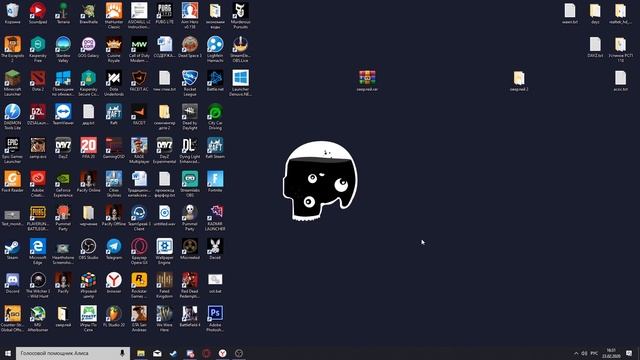Open LogMeIn Hamachi shortcut
This screenshot has height=360, width=640.
pos(215,49)
